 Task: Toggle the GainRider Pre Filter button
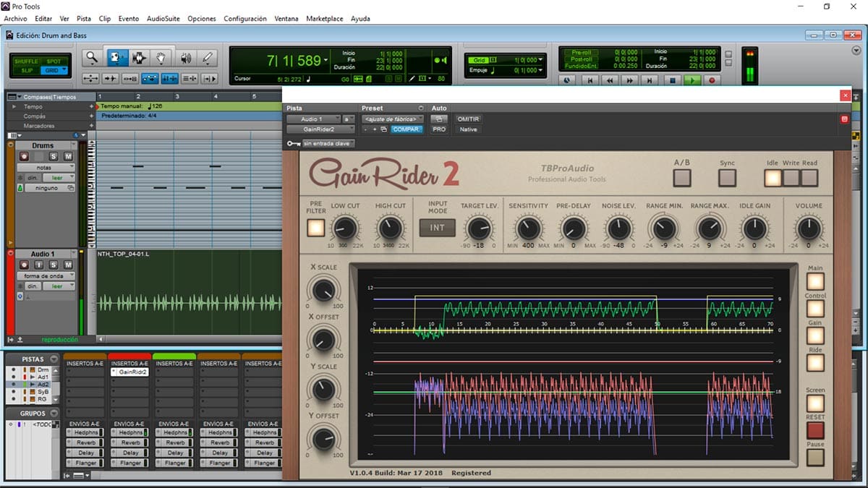(315, 228)
